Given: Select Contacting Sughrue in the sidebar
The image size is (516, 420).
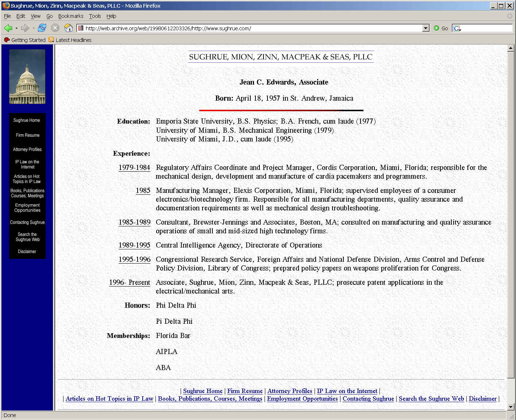Looking at the screenshot, I should pyautogui.click(x=27, y=222).
